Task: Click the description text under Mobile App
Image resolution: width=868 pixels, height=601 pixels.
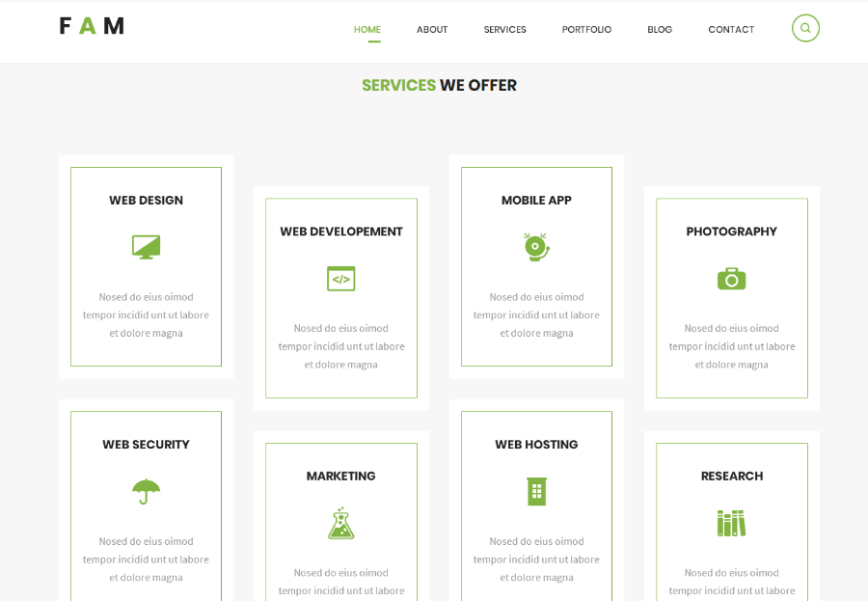Action: [x=536, y=315]
